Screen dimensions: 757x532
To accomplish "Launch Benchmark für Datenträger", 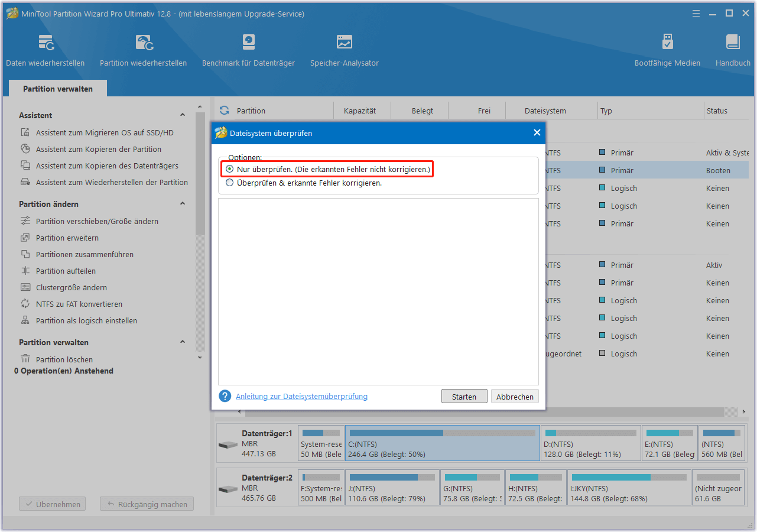I will 248,50.
